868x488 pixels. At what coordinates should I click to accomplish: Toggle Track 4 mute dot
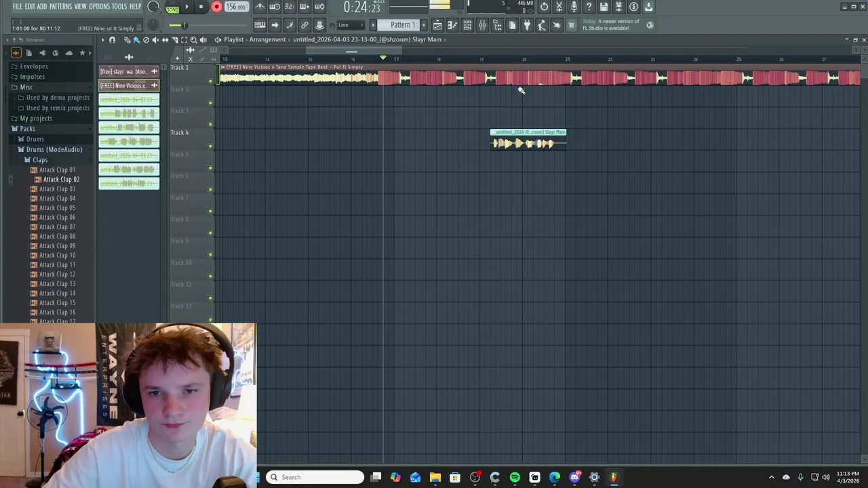click(x=210, y=146)
